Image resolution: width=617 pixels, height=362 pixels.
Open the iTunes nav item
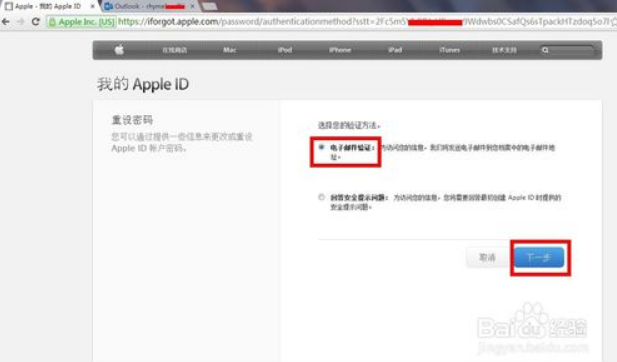449,50
